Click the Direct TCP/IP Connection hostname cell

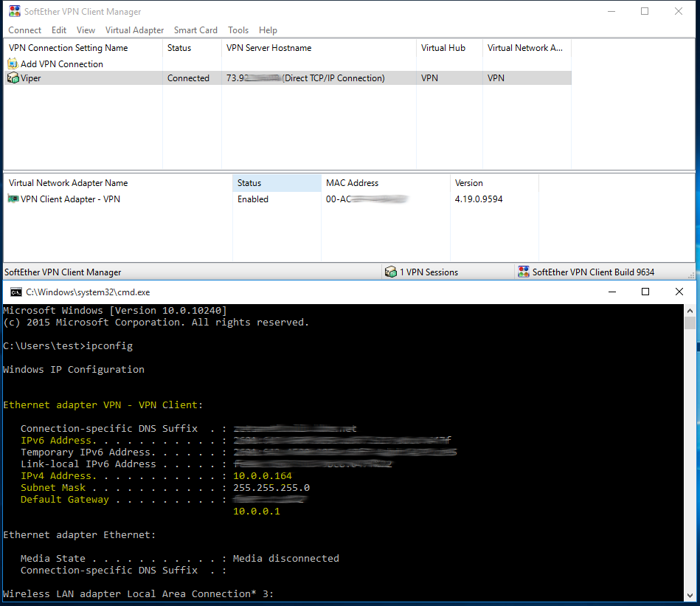305,78
